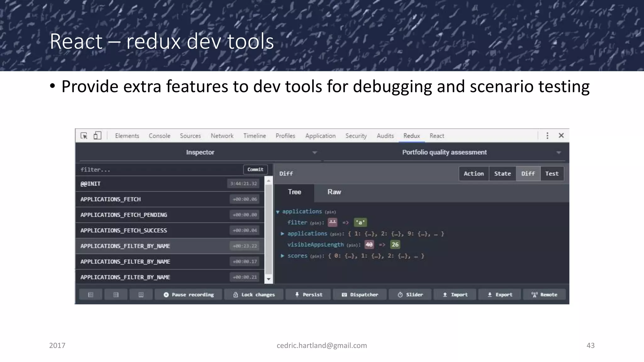
Task: Expand the scores node
Action: click(282, 256)
